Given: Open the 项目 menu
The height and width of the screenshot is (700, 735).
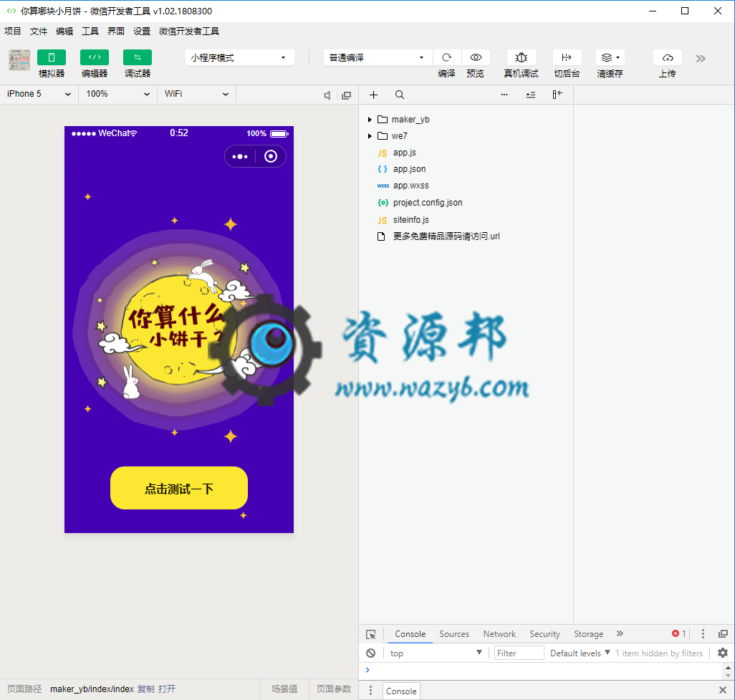Looking at the screenshot, I should click(13, 32).
